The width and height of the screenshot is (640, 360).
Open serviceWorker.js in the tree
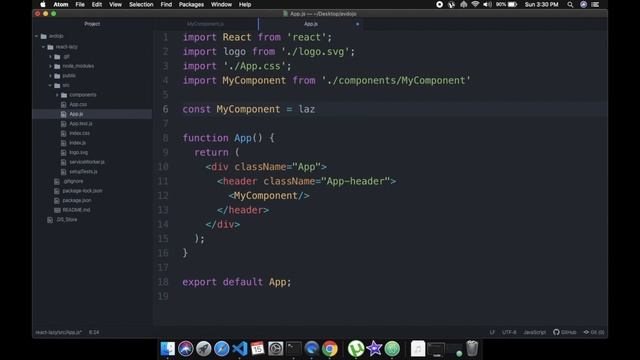pyautogui.click(x=87, y=162)
